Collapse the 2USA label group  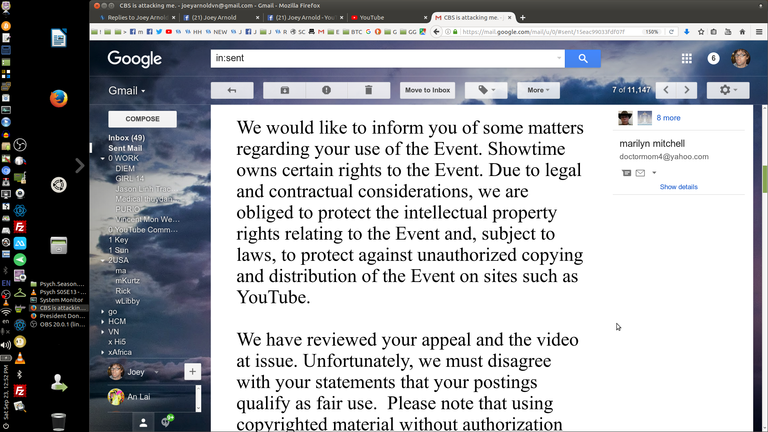pos(102,260)
